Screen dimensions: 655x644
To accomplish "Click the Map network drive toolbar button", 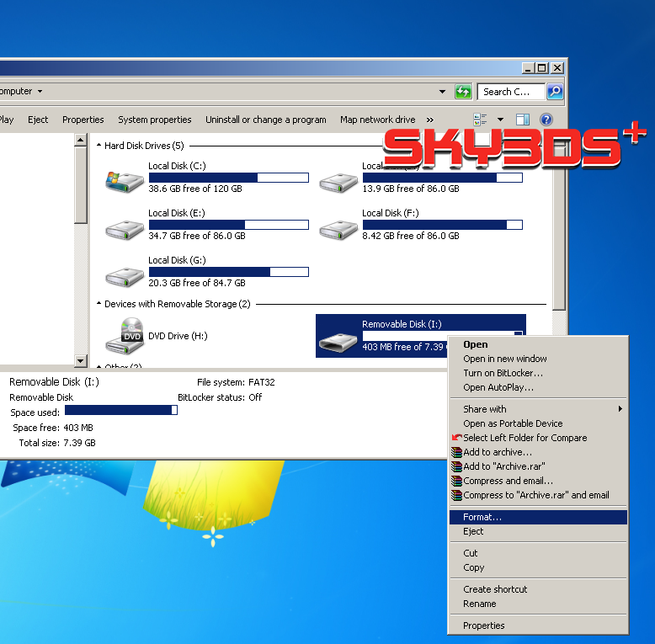I will tap(377, 120).
